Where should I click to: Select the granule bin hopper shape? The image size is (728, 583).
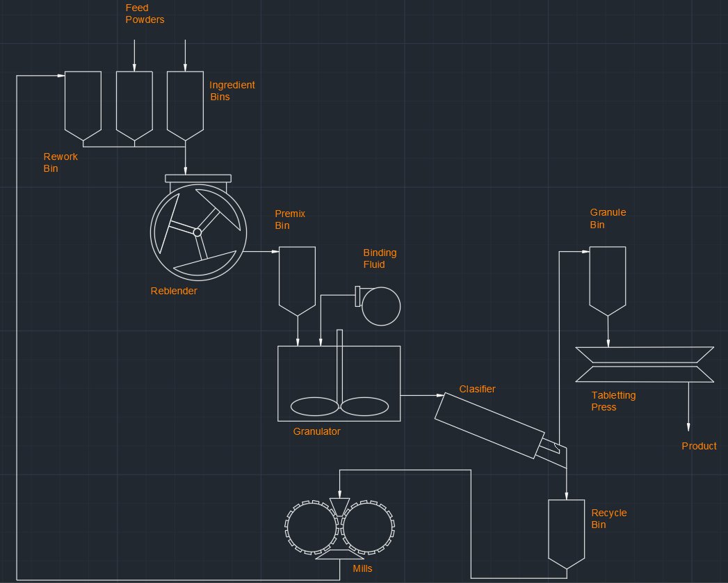click(x=608, y=281)
